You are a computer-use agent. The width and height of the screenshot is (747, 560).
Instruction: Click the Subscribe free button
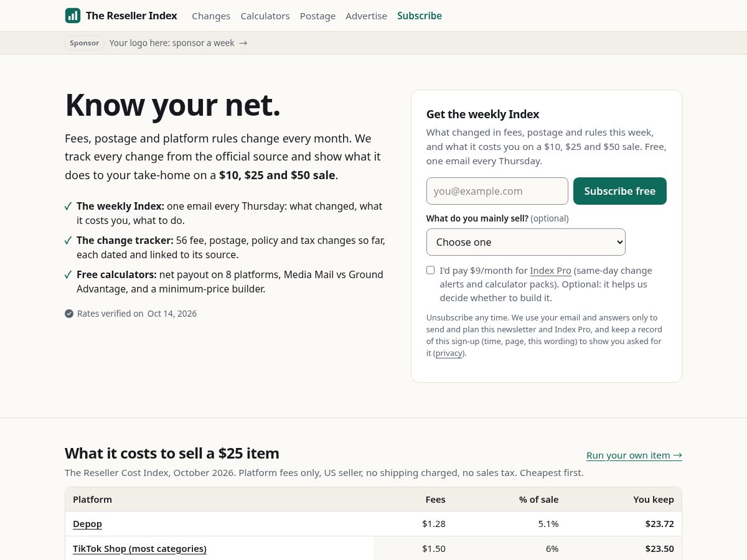[620, 191]
